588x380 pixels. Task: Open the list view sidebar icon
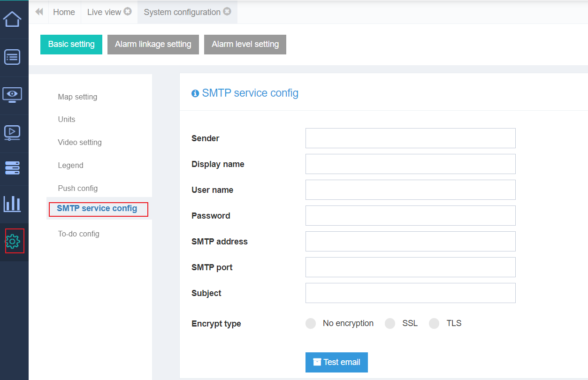tap(12, 57)
